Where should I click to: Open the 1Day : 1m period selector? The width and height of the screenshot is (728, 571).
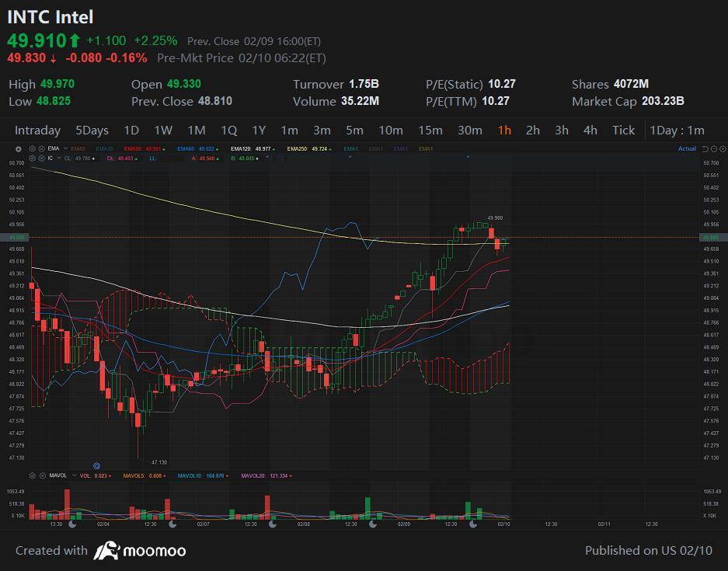pyautogui.click(x=677, y=131)
